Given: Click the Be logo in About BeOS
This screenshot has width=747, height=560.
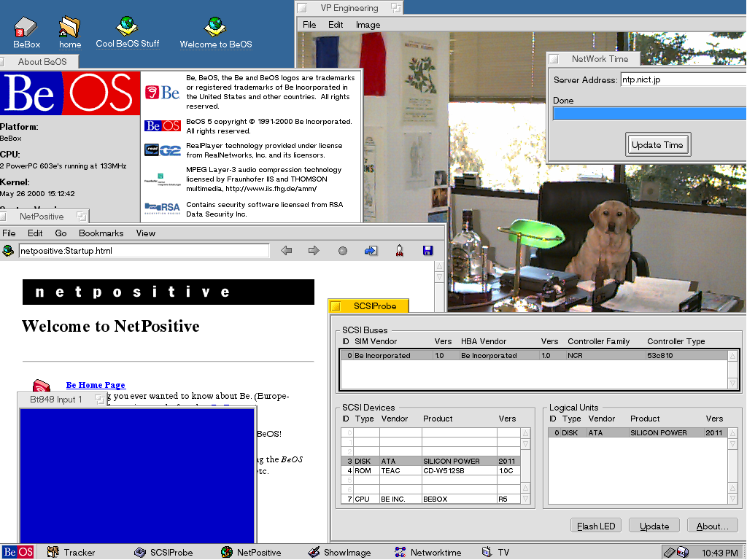Looking at the screenshot, I should [162, 92].
